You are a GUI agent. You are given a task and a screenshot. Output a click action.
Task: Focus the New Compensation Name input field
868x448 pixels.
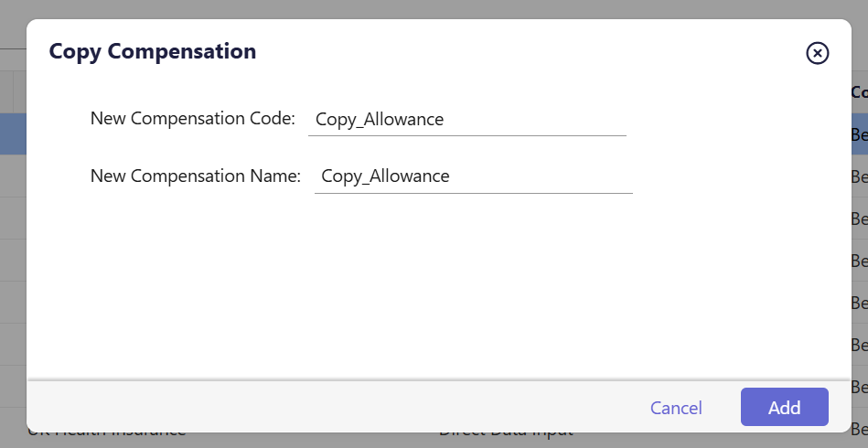pos(473,176)
